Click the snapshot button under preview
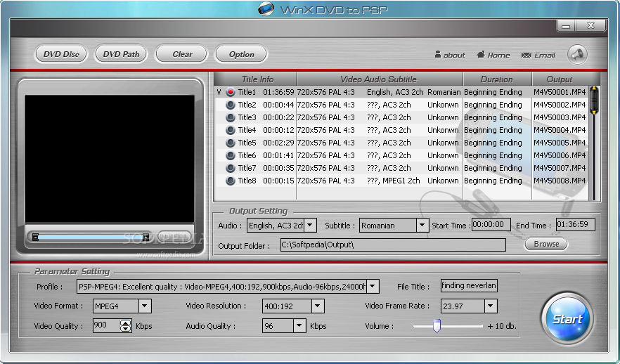 (x=174, y=236)
